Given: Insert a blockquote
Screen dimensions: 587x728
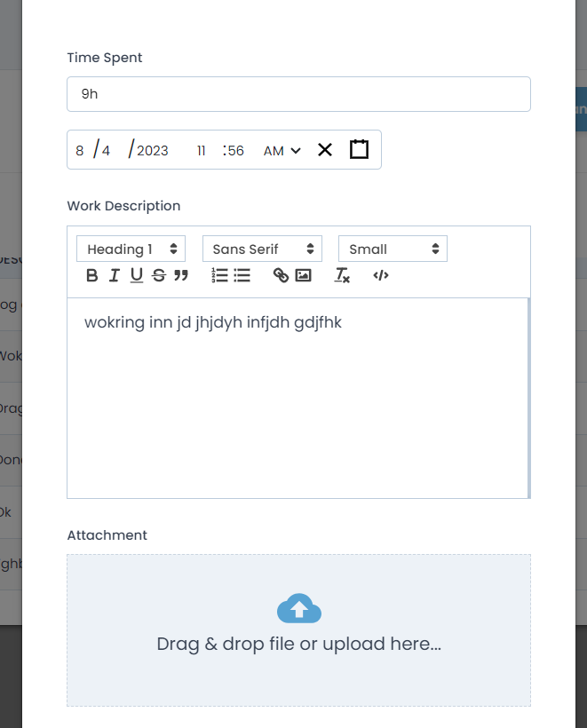Looking at the screenshot, I should (x=181, y=276).
